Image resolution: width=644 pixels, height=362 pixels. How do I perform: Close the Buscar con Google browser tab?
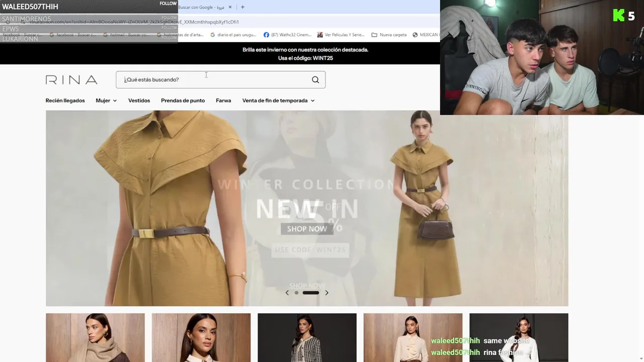230,7
